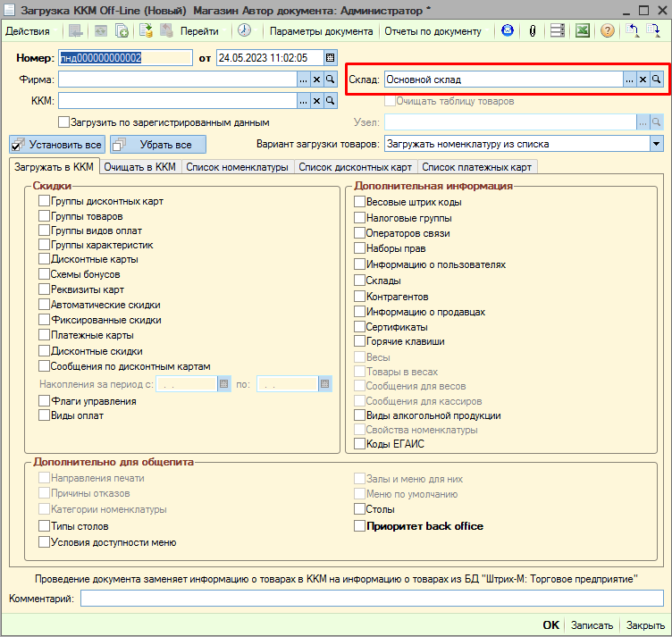Image resolution: width=672 pixels, height=637 pixels.
Task: Open help with the question mark icon
Action: click(608, 31)
